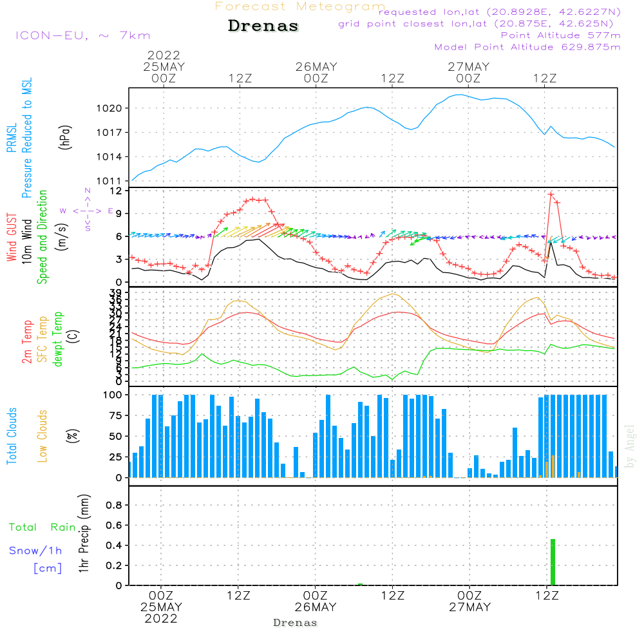This screenshot has height=644, width=644.
Task: Click the tall green rain bar on 27 May
Action: point(553,562)
